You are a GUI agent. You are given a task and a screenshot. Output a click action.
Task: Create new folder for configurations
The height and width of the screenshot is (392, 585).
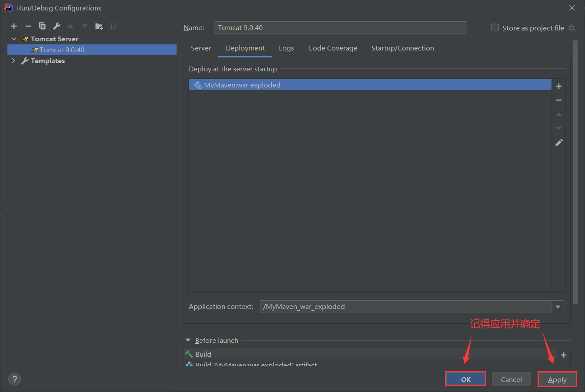pyautogui.click(x=99, y=26)
